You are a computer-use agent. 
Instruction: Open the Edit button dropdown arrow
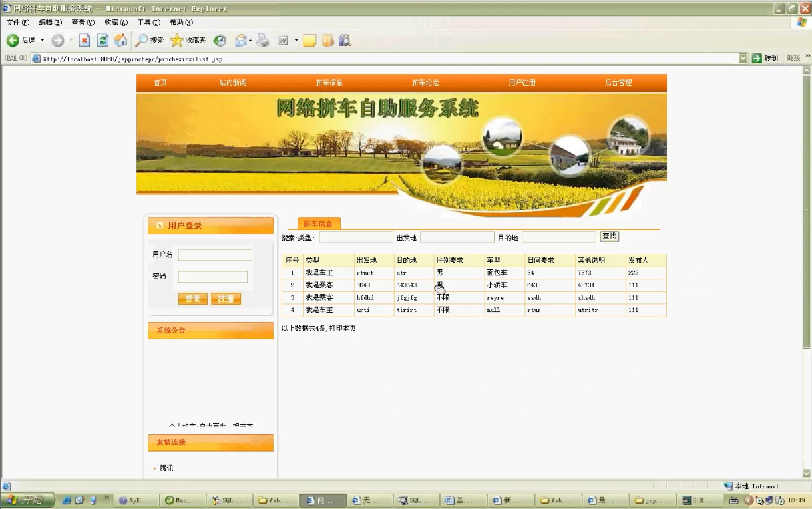296,41
